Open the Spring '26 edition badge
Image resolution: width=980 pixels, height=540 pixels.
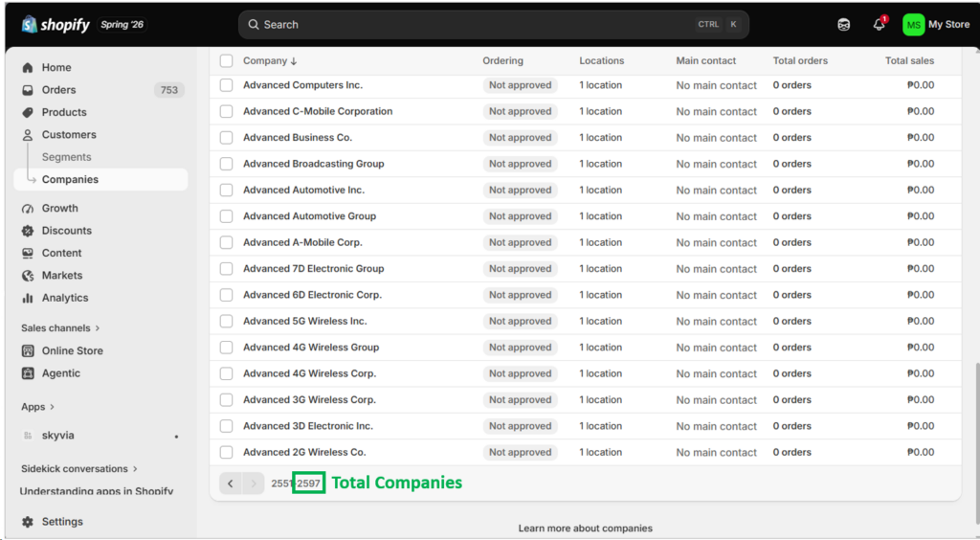tap(122, 25)
